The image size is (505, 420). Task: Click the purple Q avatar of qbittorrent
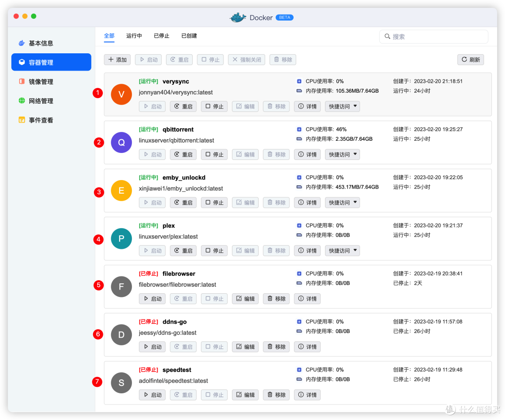pyautogui.click(x=122, y=142)
